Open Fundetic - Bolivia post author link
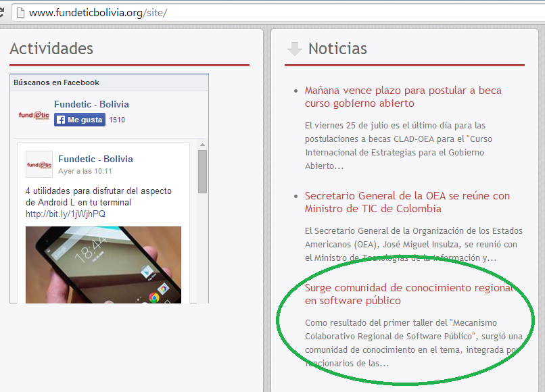 tap(95, 159)
